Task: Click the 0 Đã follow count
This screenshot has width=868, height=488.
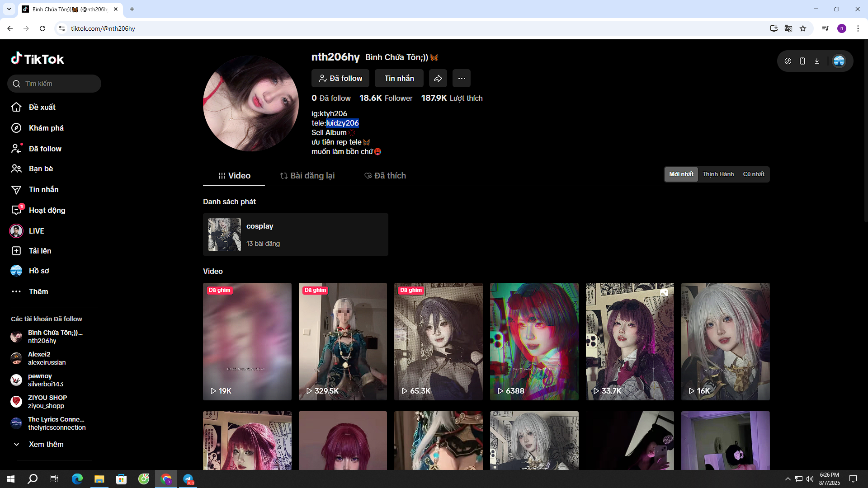Action: point(331,98)
